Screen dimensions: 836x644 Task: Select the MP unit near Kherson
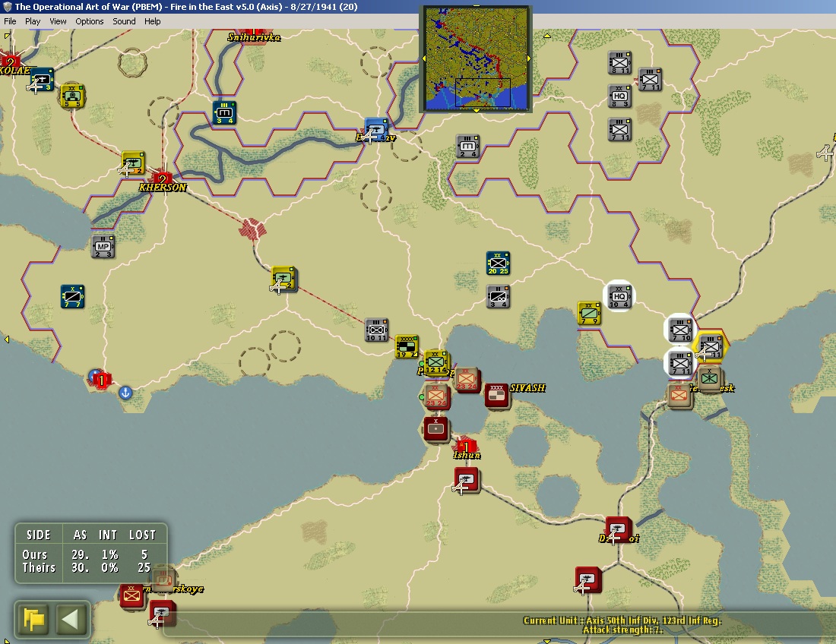103,247
